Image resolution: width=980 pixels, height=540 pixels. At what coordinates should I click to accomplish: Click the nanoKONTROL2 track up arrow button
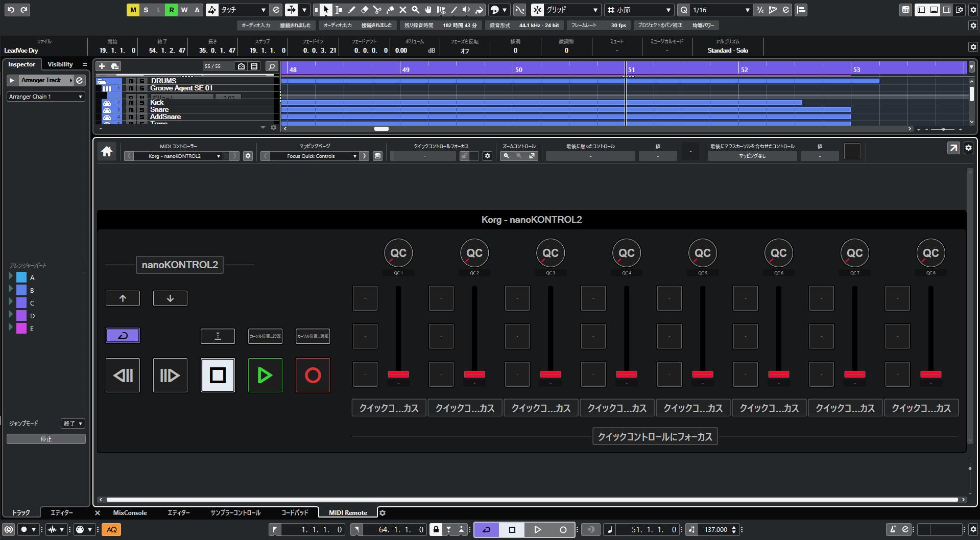(x=123, y=298)
